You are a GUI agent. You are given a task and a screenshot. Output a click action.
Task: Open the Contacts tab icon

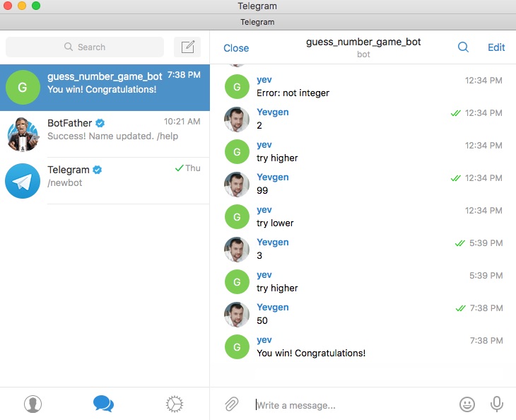tap(33, 404)
